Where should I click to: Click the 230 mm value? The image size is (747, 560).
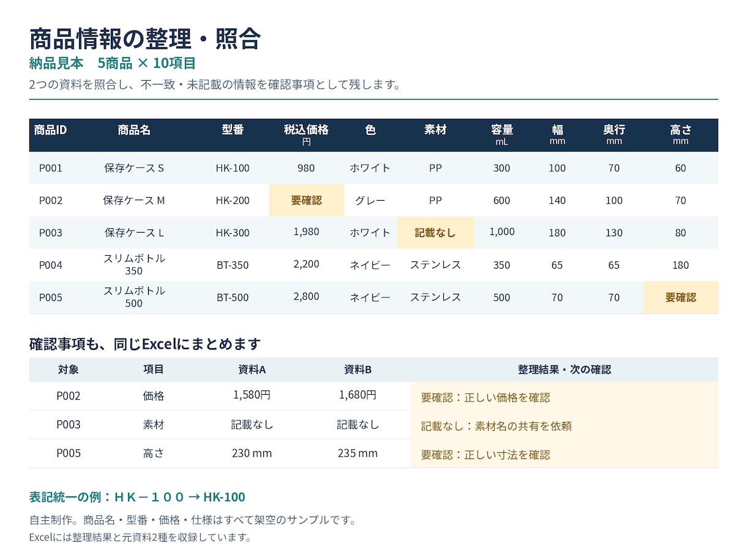tap(252, 454)
